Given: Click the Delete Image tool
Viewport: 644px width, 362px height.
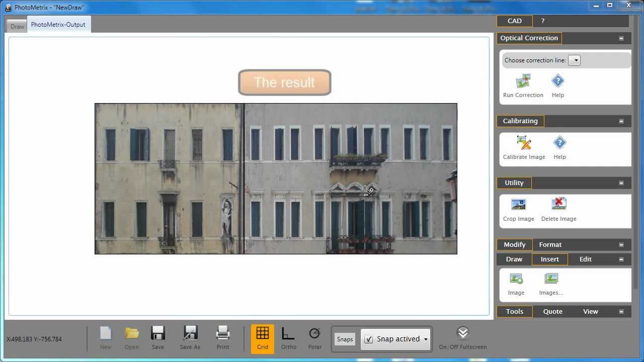Looking at the screenshot, I should [558, 210].
